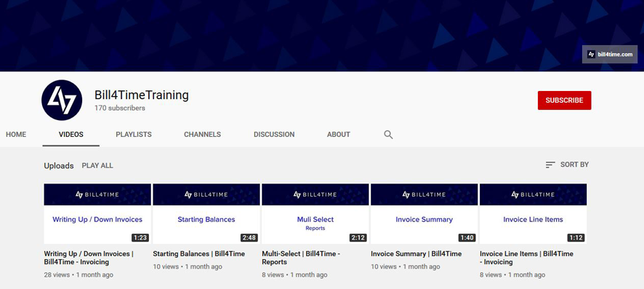Click the '170 subscribers' text

click(x=119, y=108)
